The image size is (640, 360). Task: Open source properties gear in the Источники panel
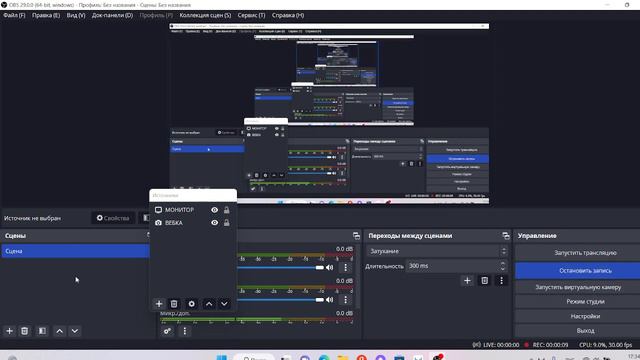click(x=191, y=304)
